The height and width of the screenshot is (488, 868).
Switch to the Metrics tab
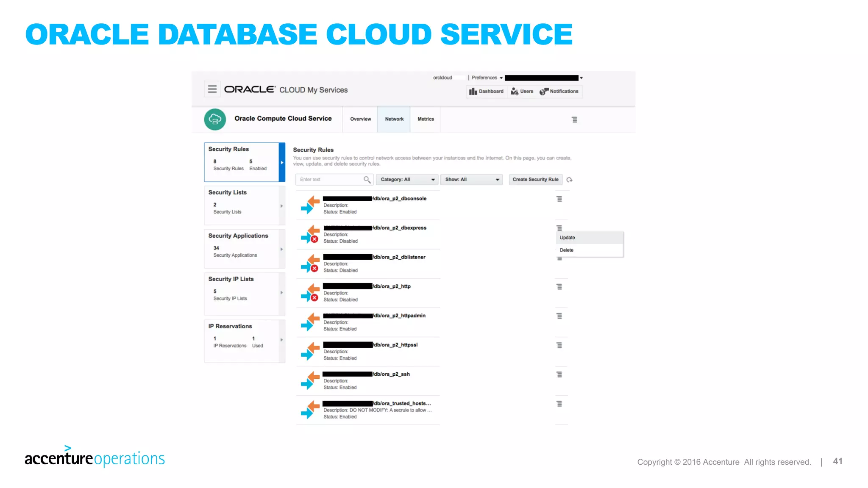(x=426, y=119)
